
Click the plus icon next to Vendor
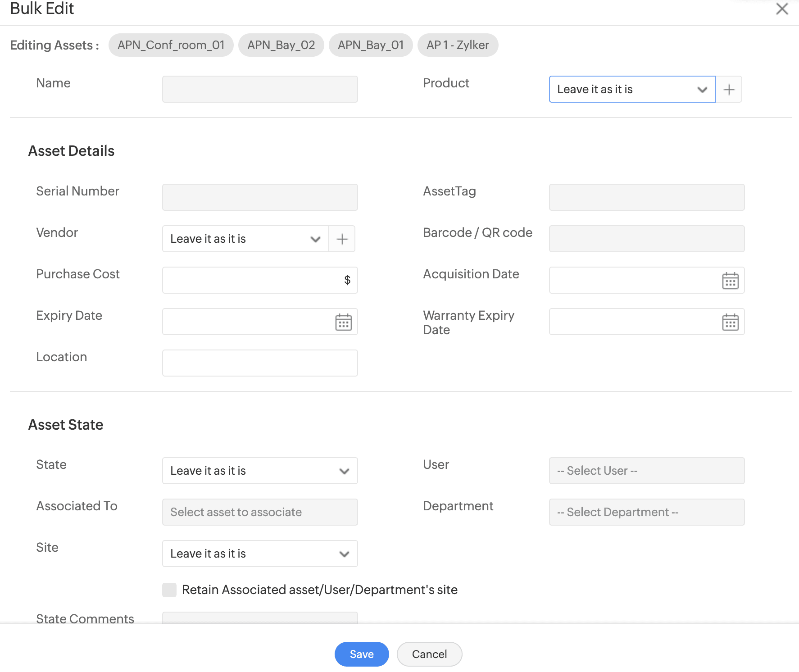pos(342,239)
